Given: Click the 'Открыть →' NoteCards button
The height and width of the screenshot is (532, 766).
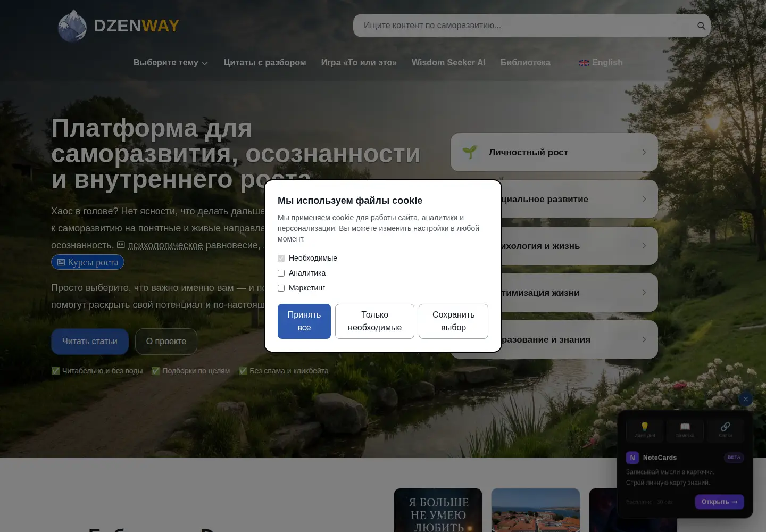Looking at the screenshot, I should pos(720,502).
